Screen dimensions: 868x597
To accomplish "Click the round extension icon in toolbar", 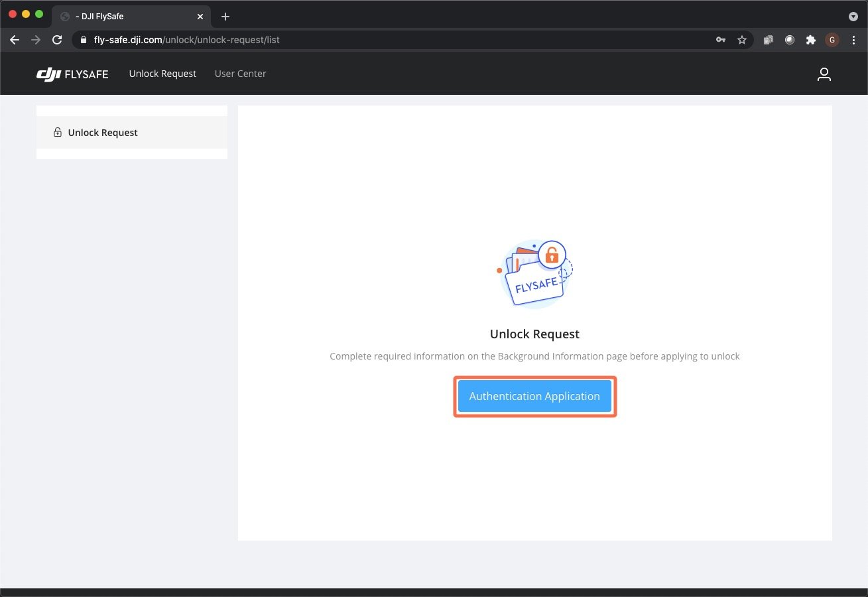I will pyautogui.click(x=790, y=40).
